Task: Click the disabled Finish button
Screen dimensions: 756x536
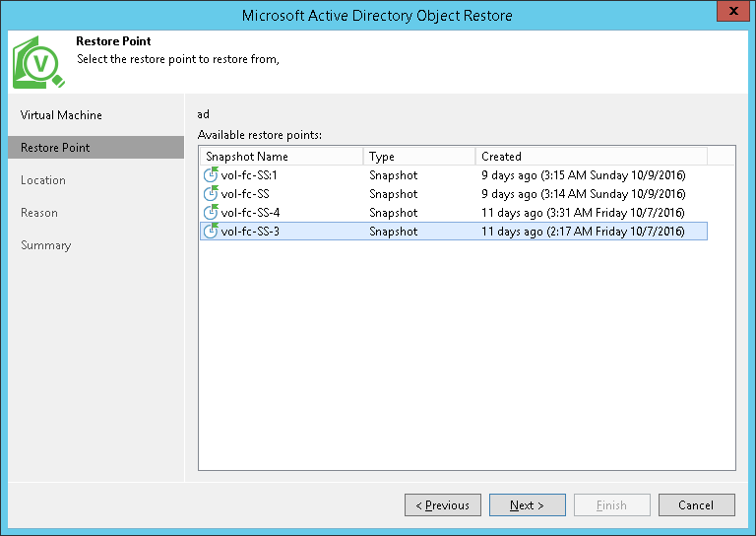Action: [x=612, y=504]
